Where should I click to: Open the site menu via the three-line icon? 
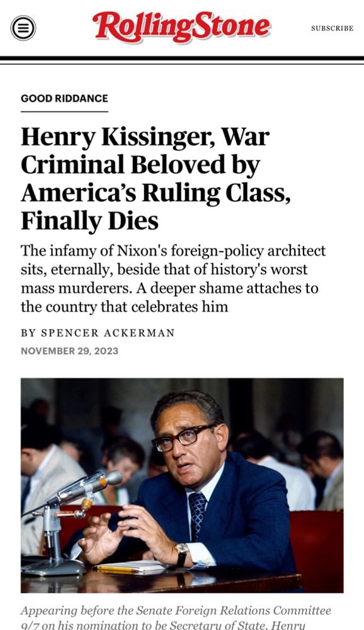click(x=24, y=28)
